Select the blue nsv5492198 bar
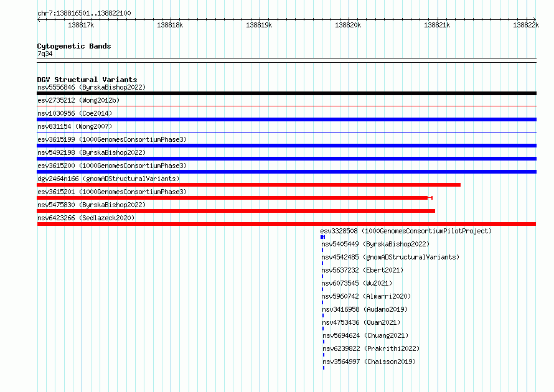Screen dimensions: 554x392 (x=286, y=159)
